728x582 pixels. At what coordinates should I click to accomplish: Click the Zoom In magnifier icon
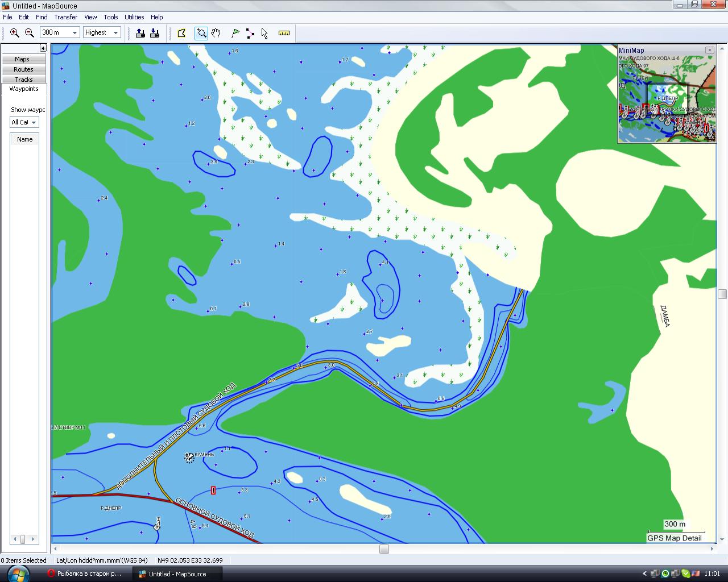pyautogui.click(x=15, y=33)
